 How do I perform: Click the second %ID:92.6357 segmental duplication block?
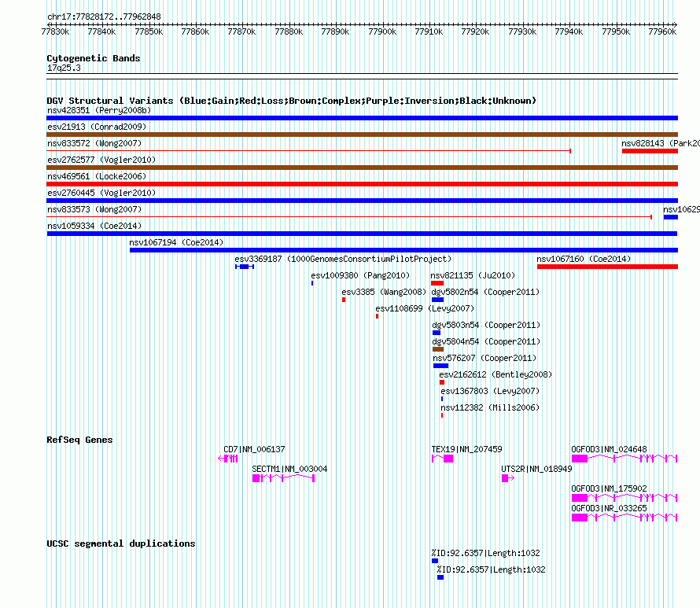tap(440, 577)
